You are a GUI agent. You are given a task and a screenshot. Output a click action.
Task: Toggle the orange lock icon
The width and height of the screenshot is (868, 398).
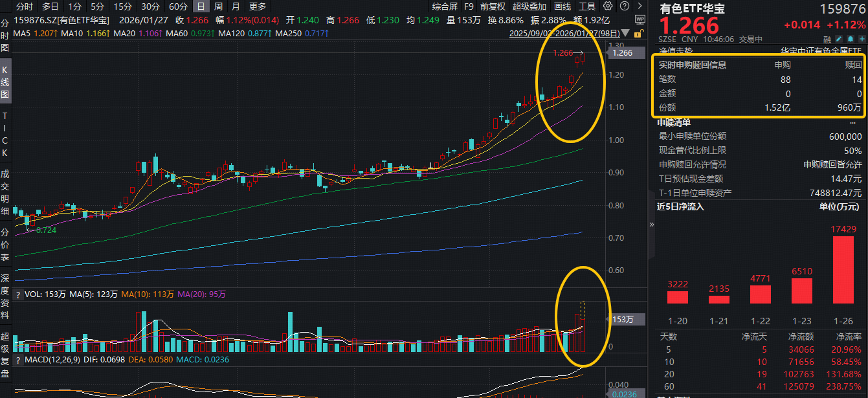tap(639, 34)
